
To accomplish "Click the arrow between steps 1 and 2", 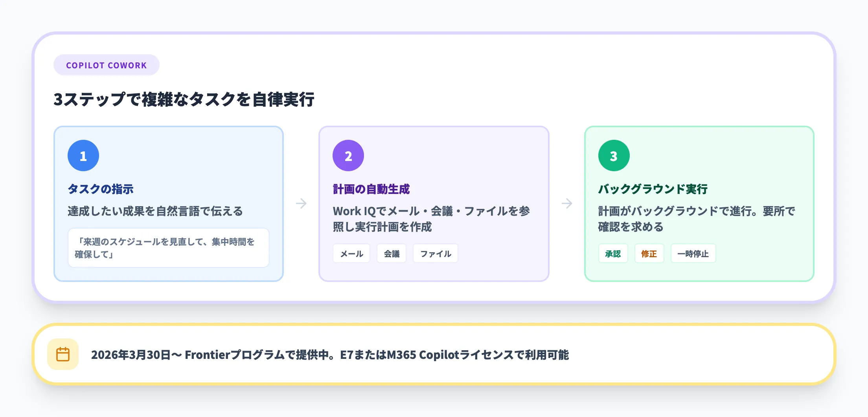I will click(x=301, y=203).
